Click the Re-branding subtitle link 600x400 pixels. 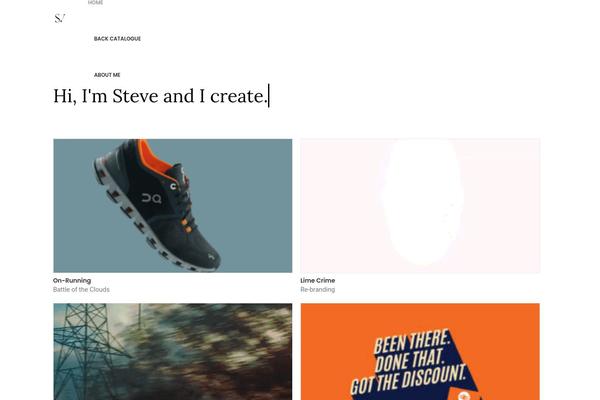[x=318, y=290]
